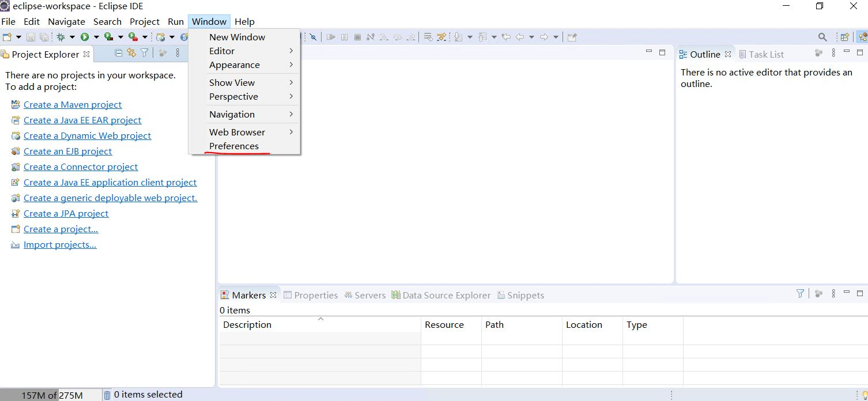Expand the Perspective submenu
This screenshot has width=868, height=401.
pyautogui.click(x=244, y=97)
